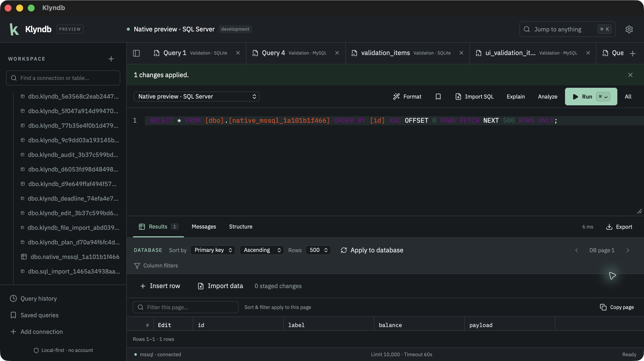644x361 pixels.
Task: Toggle the sidebar panel icon
Action: (136, 53)
